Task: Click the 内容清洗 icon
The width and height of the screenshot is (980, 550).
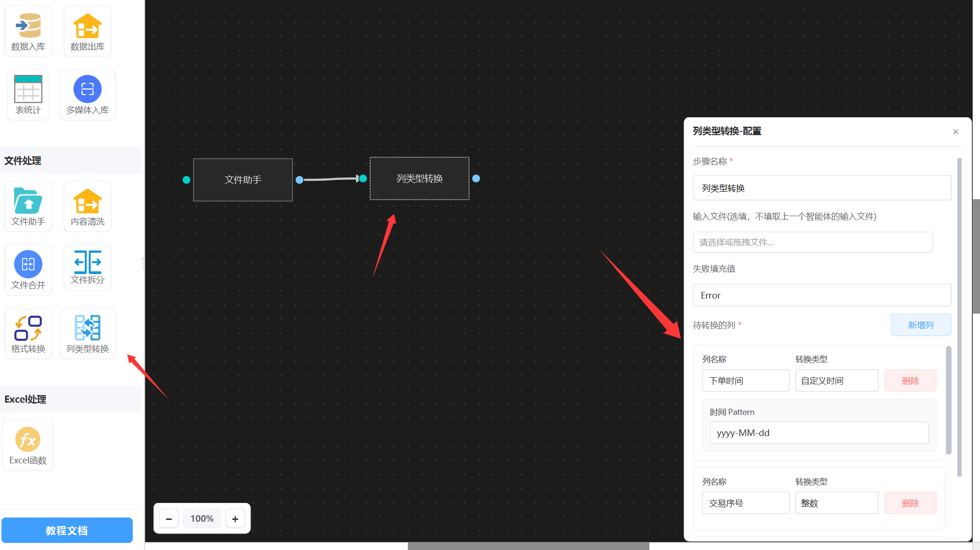Action: pos(87,202)
